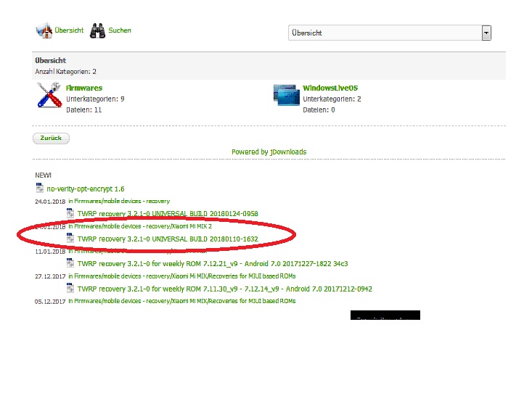Click the file icon beside weekly ROM 7.11.30_v9

click(x=70, y=288)
